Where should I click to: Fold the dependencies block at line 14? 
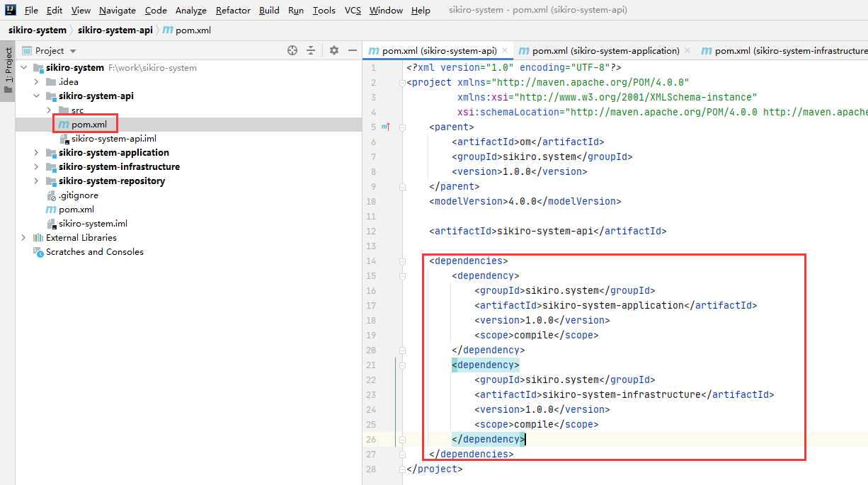point(402,261)
